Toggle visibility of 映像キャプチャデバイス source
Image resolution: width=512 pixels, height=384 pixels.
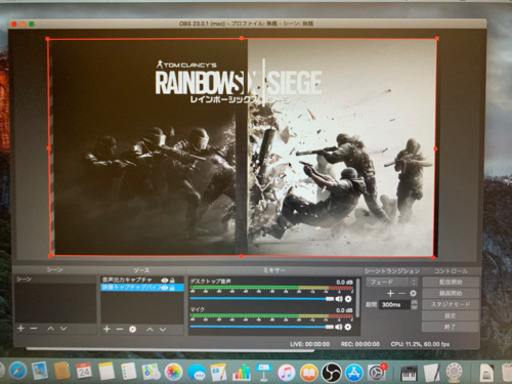[x=165, y=287]
